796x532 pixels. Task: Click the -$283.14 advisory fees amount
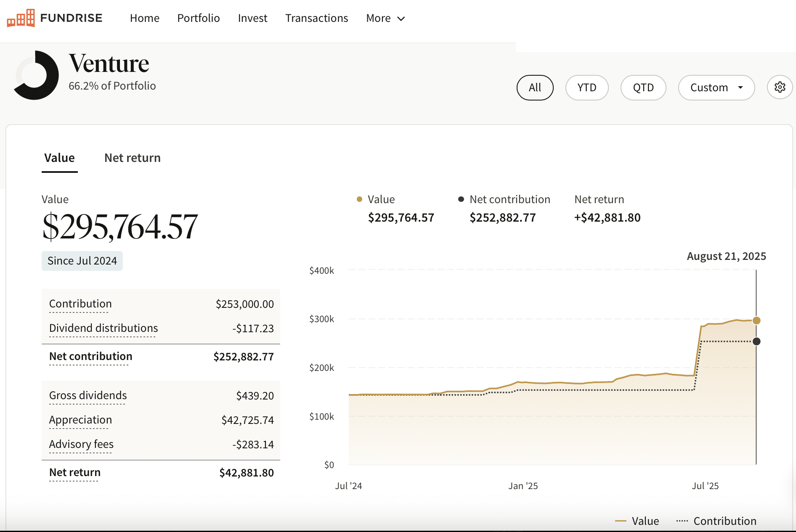pos(253,445)
